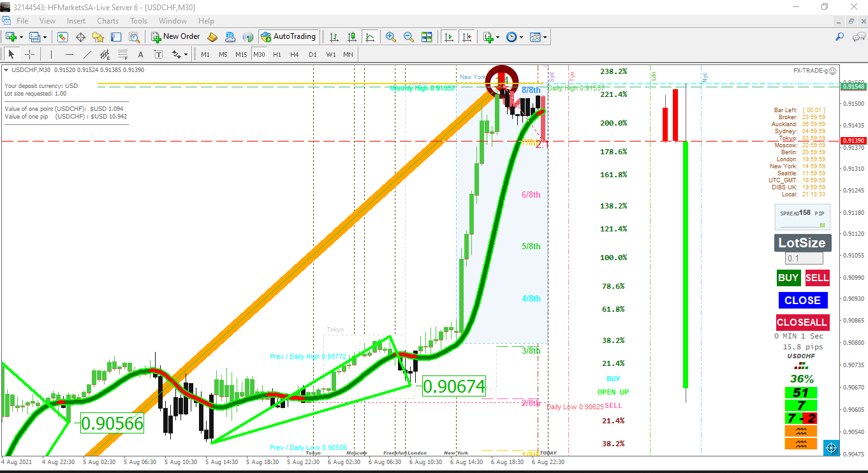Viewport: 868px width, 473px height.
Task: Select the M30 timeframe button
Action: click(259, 54)
